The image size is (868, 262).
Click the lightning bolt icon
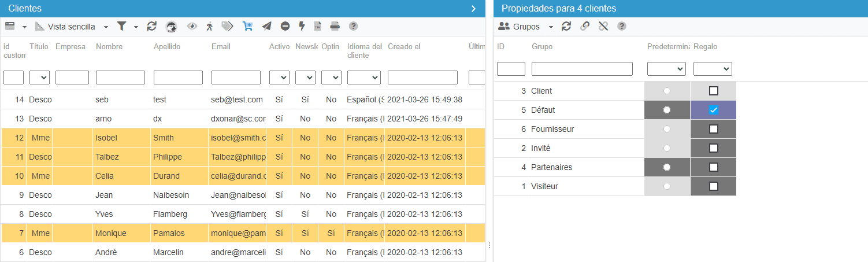tap(302, 26)
